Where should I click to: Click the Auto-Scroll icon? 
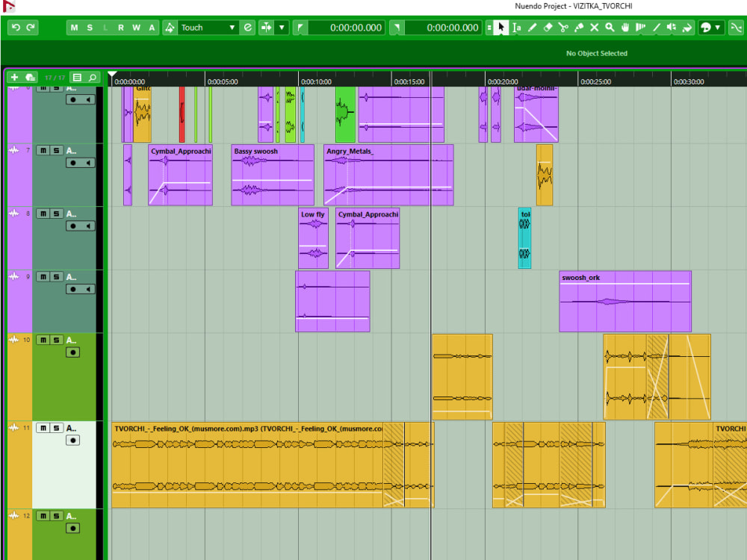click(x=267, y=28)
